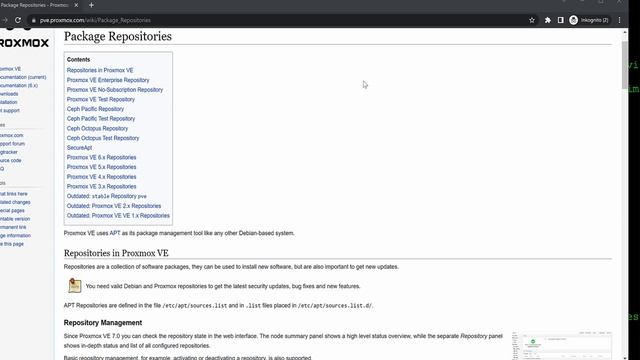The width and height of the screenshot is (640, 360).
Task: Click the page vertical scrollbar thumb
Action: (x=624, y=64)
